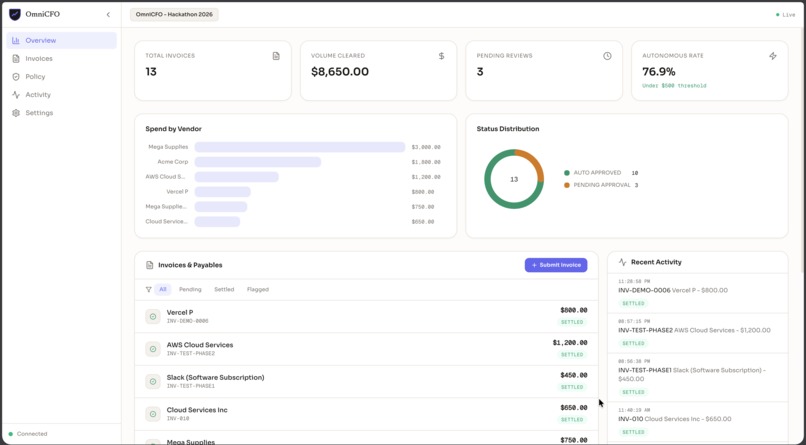806x445 pixels.
Task: Open the Settings page in the sidebar
Action: click(x=62, y=113)
